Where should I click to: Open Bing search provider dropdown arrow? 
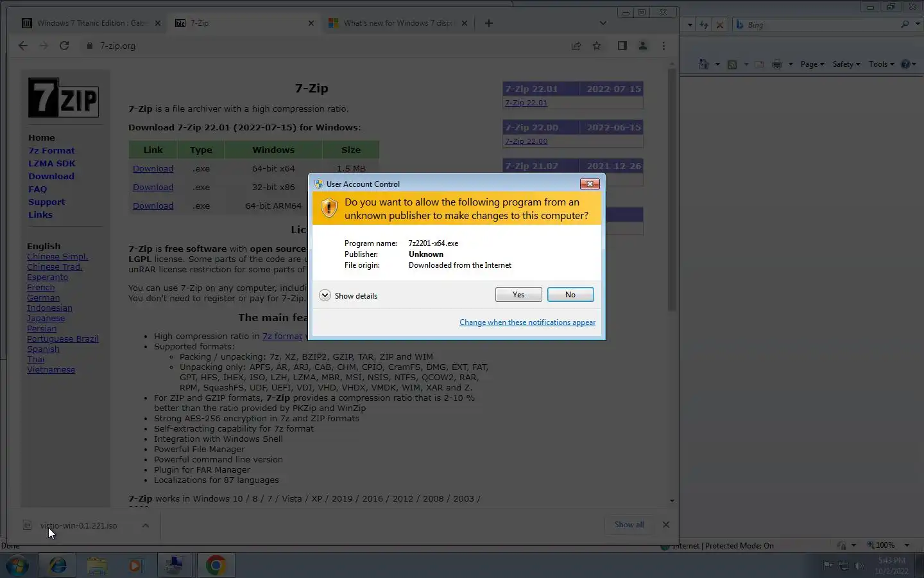coord(917,24)
